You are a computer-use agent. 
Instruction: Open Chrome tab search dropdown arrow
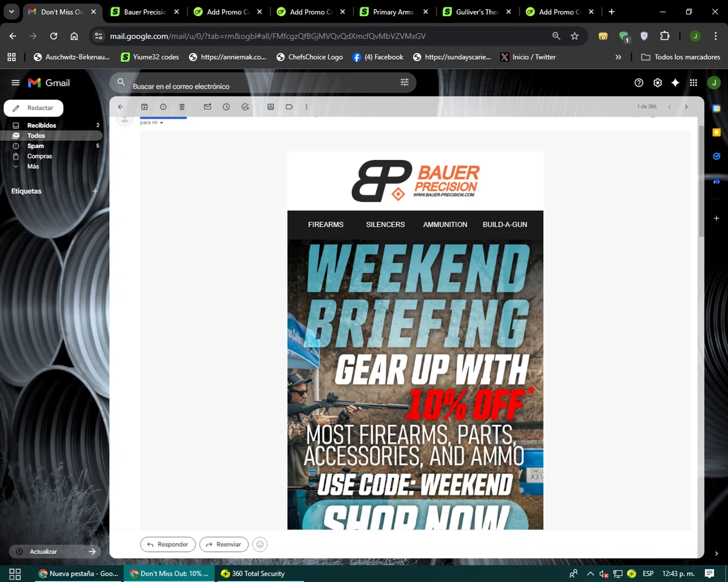(x=11, y=12)
